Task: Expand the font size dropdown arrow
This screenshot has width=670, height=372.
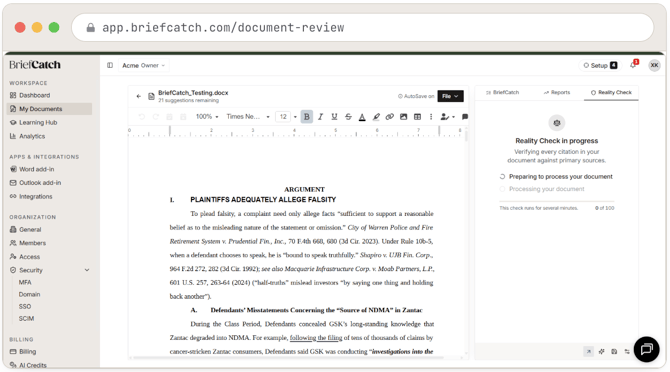Action: pyautogui.click(x=295, y=117)
